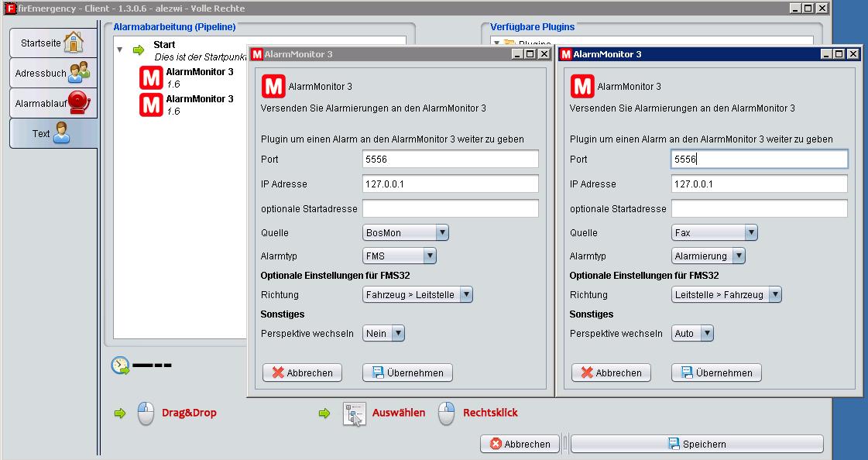Image resolution: width=868 pixels, height=460 pixels.
Task: Click the mouse icon next to Rechtsklick
Action: [x=446, y=413]
